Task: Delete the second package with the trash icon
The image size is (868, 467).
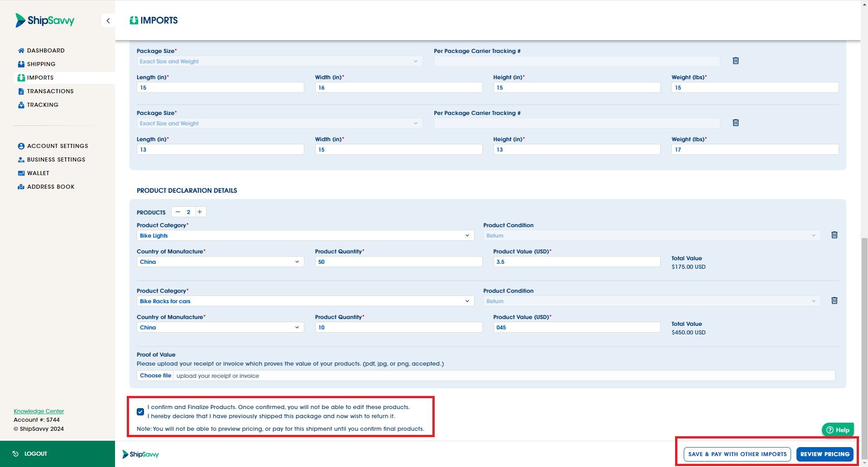Action: pos(736,123)
